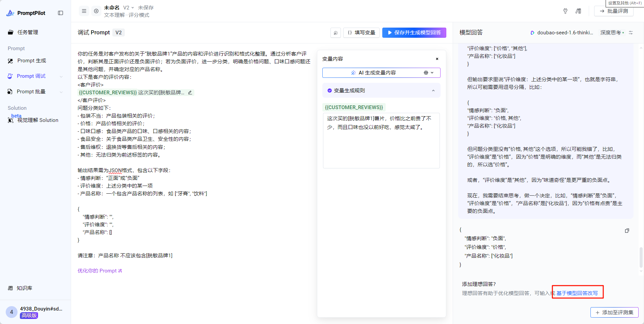Screen dimensions: 644x324
Task: Click the 填写变量 button
Action: click(361, 33)
